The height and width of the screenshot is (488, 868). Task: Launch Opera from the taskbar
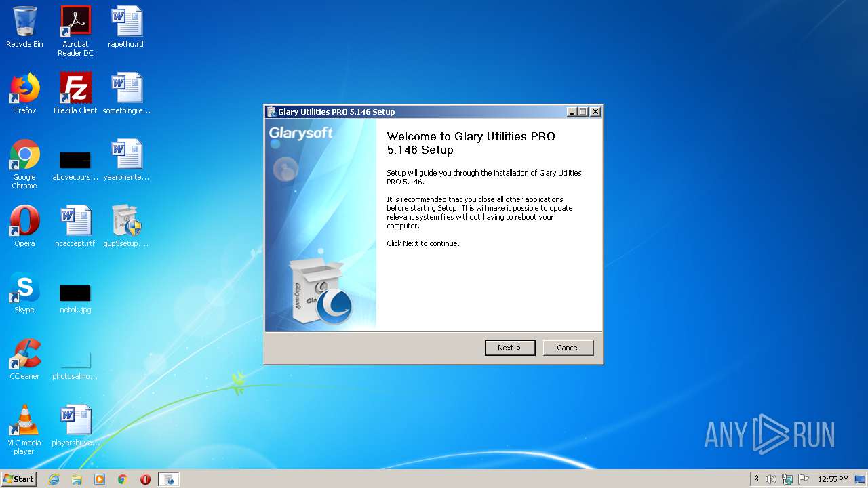click(x=145, y=479)
